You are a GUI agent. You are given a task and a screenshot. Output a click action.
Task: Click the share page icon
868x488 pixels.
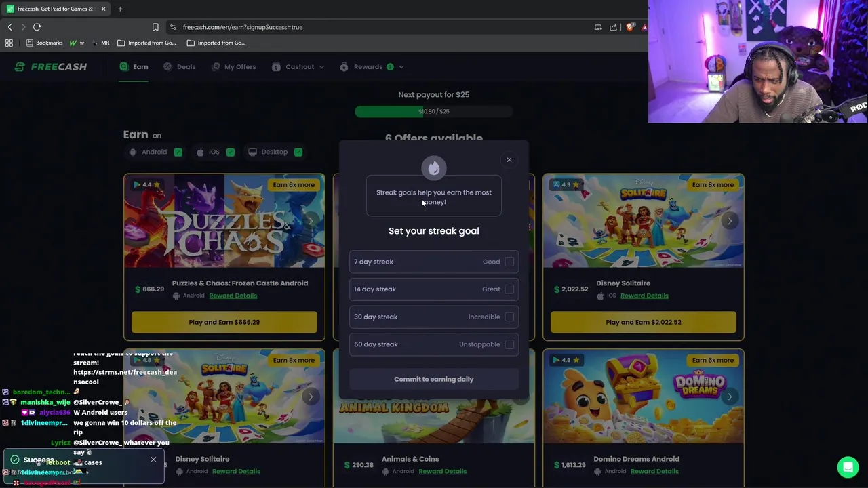click(x=614, y=27)
